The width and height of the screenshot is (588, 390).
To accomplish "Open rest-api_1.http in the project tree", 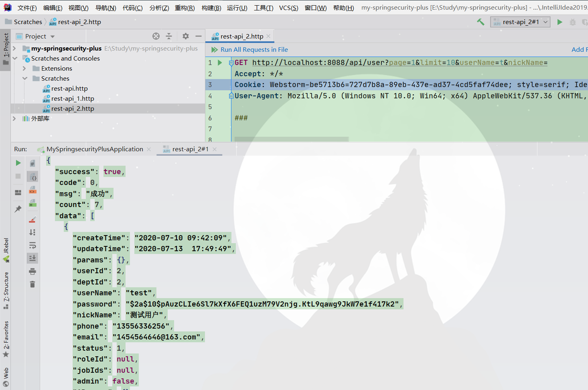I will point(73,98).
